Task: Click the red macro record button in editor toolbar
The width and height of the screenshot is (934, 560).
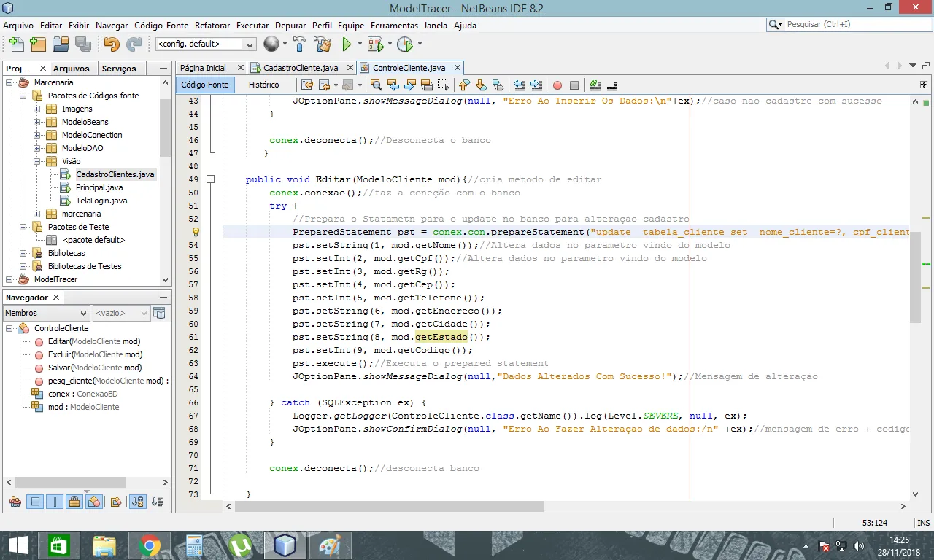Action: (x=557, y=85)
